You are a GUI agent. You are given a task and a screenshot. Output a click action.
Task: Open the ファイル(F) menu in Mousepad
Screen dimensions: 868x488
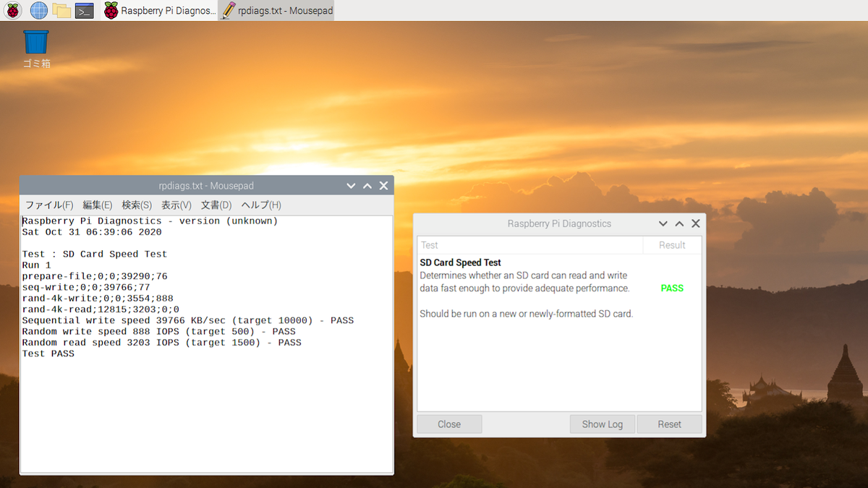click(49, 205)
